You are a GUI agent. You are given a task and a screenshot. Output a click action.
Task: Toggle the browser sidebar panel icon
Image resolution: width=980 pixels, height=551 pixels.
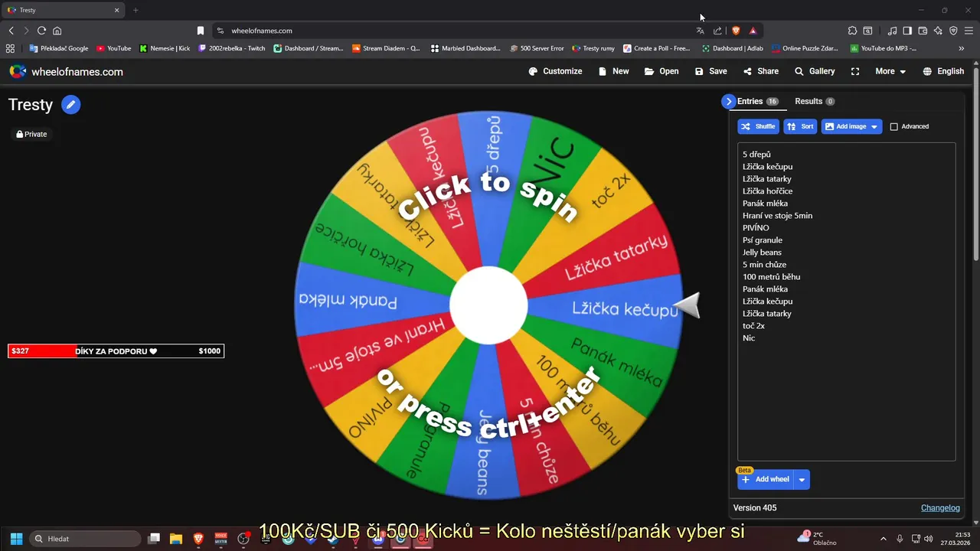point(907,31)
